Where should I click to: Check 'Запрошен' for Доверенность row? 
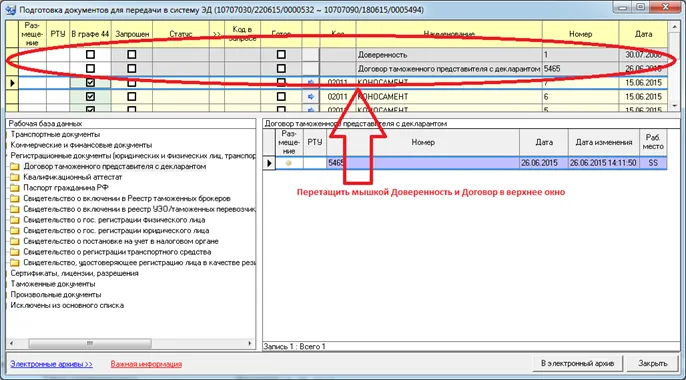click(x=132, y=55)
